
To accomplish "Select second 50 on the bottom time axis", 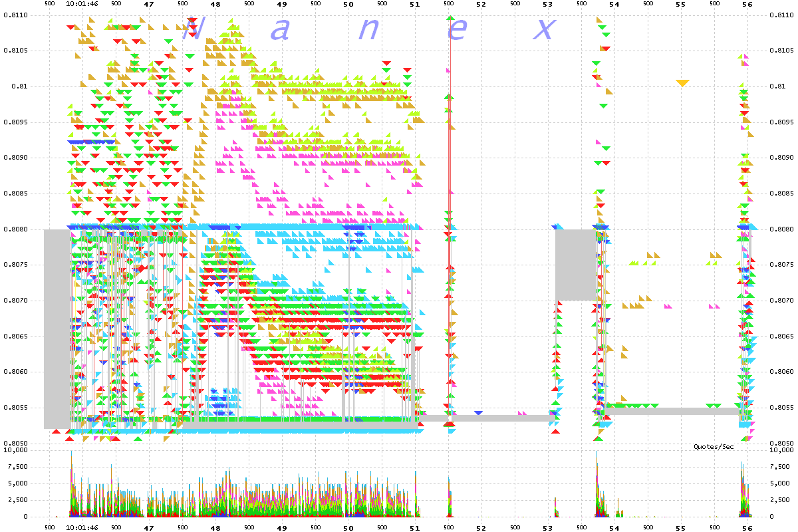I will click(x=348, y=527).
